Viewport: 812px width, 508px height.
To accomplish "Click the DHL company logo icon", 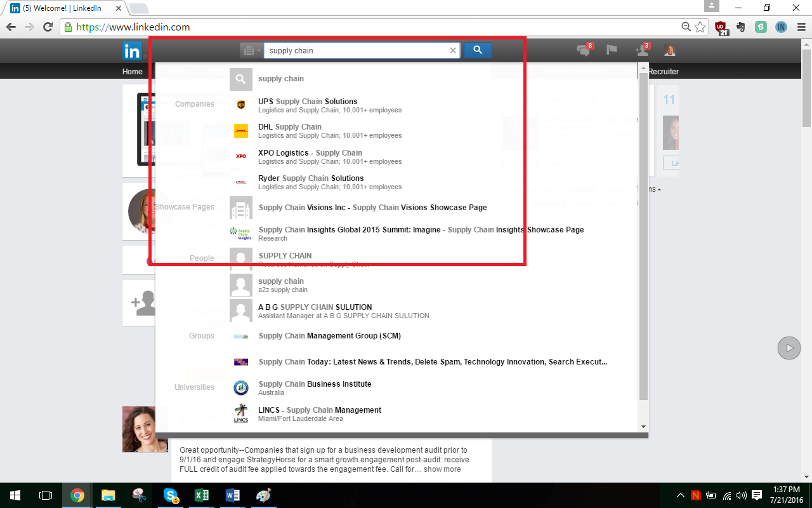I will pos(241,131).
